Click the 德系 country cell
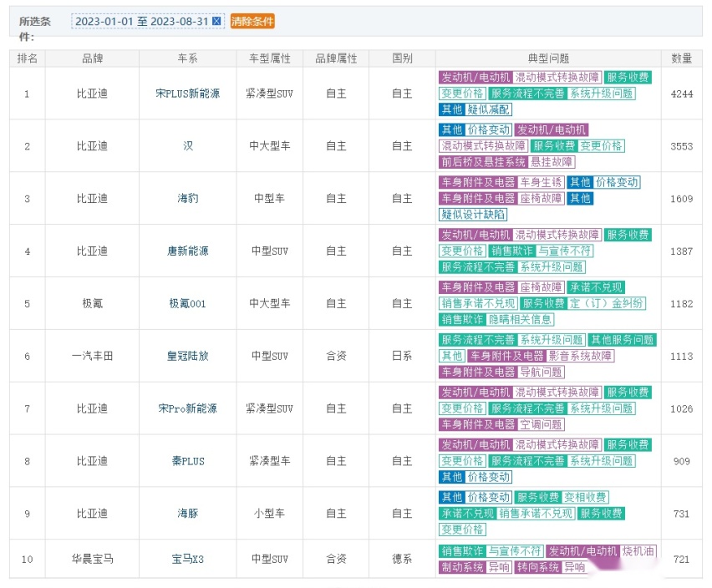712x588 pixels. pyautogui.click(x=402, y=559)
